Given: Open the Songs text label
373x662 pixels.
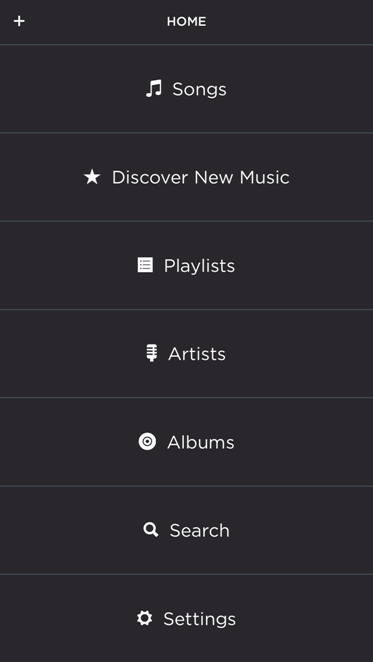Looking at the screenshot, I should 199,90.
